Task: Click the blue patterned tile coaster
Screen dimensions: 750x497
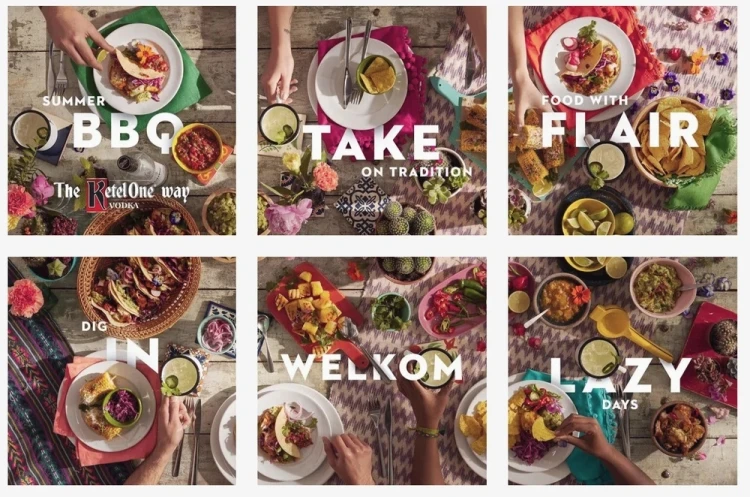Action: pyautogui.click(x=362, y=205)
